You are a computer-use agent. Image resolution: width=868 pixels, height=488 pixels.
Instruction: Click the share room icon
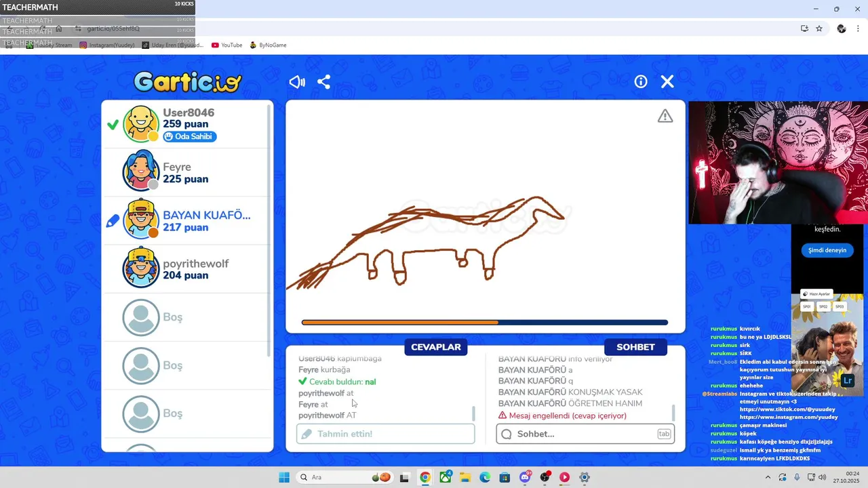click(x=324, y=82)
